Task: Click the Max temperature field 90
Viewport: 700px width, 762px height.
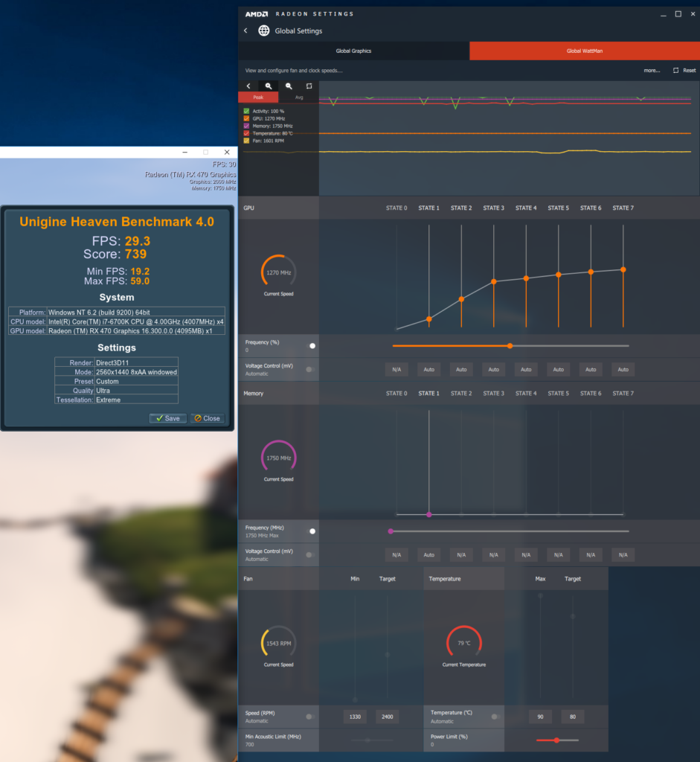Action: pyautogui.click(x=540, y=717)
